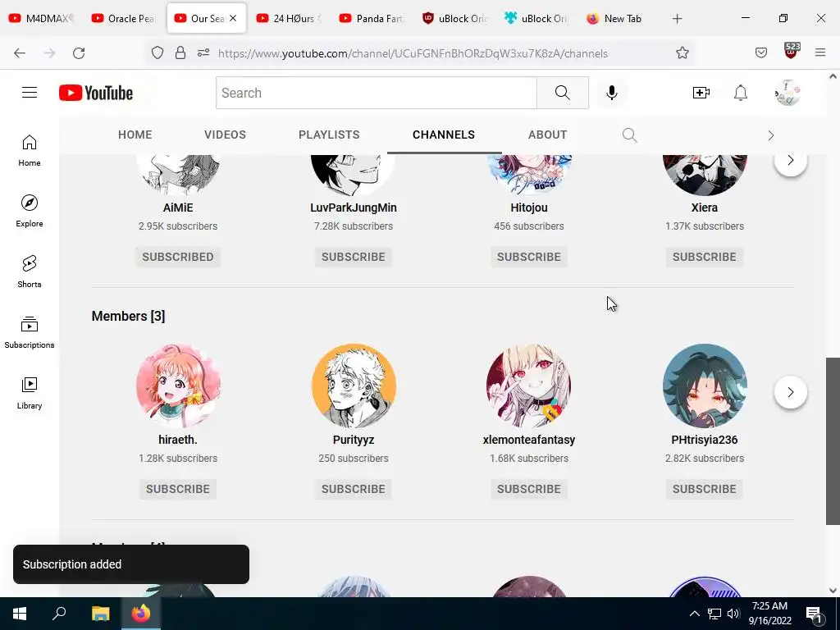
Task: Switch to the Oracle browser tab
Action: (125, 19)
